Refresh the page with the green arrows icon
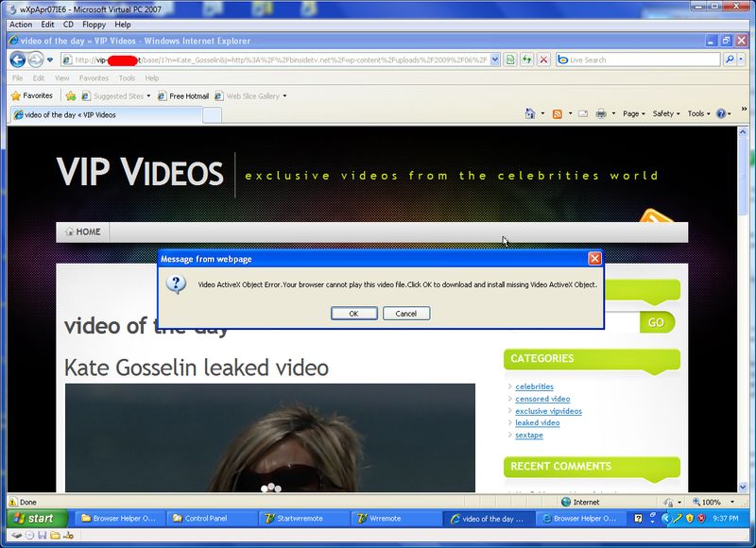The height and width of the screenshot is (548, 756). (x=527, y=60)
